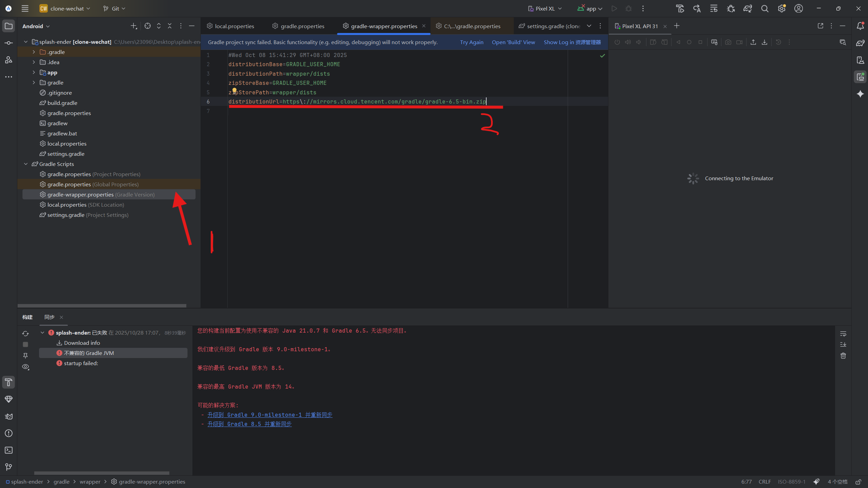868x488 pixels.
Task: Switch to the settings.gradle editor tab
Action: pyautogui.click(x=549, y=26)
